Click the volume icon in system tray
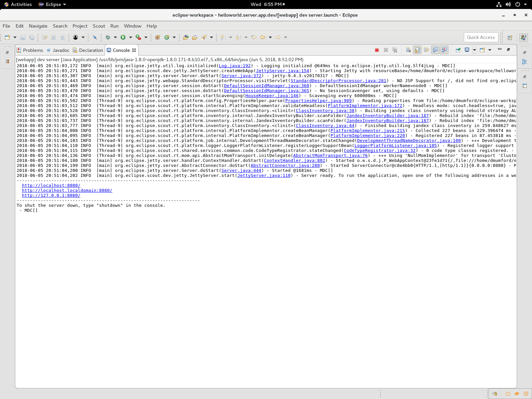The width and height of the screenshot is (532, 399). [x=508, y=4]
